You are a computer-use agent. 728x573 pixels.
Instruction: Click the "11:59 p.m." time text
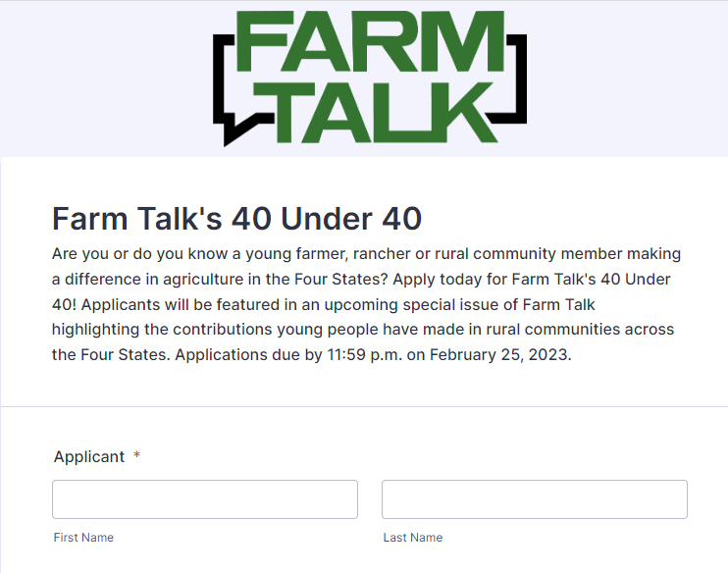[x=365, y=355]
